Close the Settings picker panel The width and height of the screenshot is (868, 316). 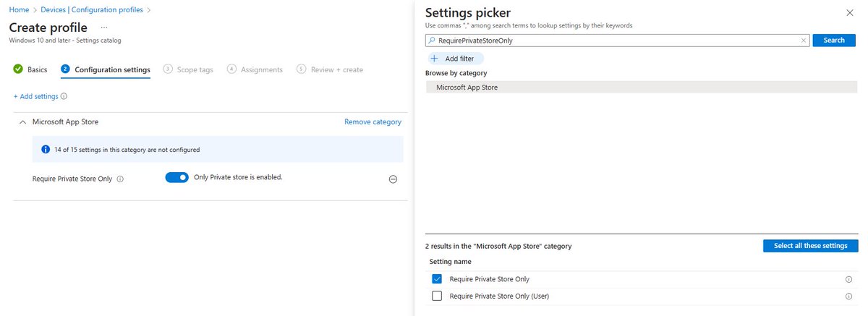point(849,12)
